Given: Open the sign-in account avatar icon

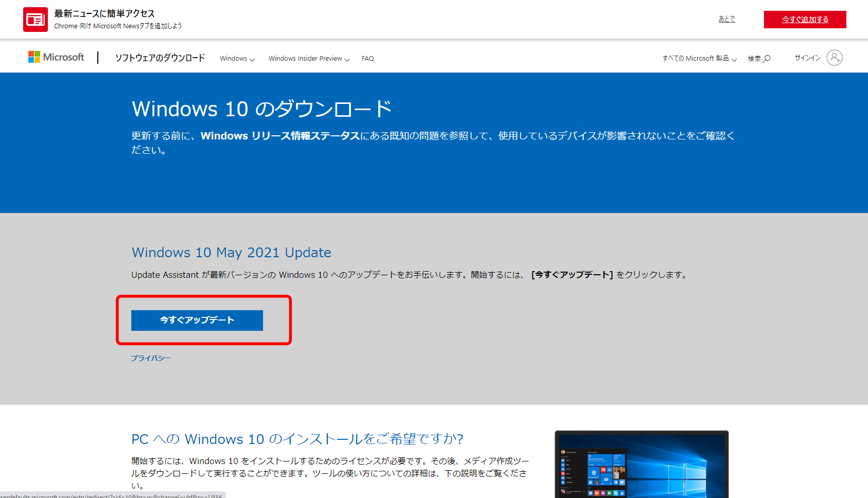Looking at the screenshot, I should point(835,58).
